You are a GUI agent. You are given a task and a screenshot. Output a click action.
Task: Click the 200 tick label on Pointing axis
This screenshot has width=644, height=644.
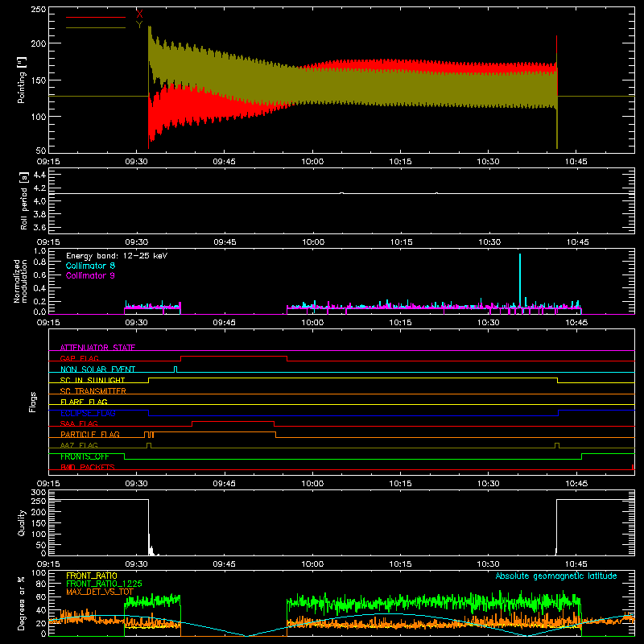(39, 43)
